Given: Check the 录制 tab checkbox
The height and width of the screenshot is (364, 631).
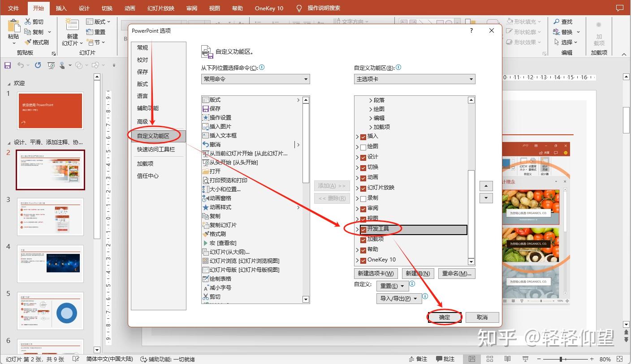Looking at the screenshot, I should pyautogui.click(x=363, y=198).
